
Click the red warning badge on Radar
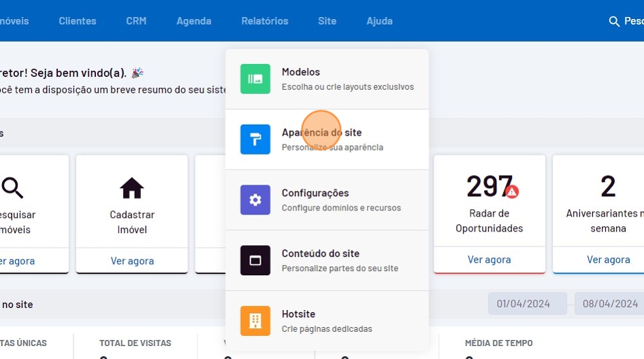click(513, 191)
